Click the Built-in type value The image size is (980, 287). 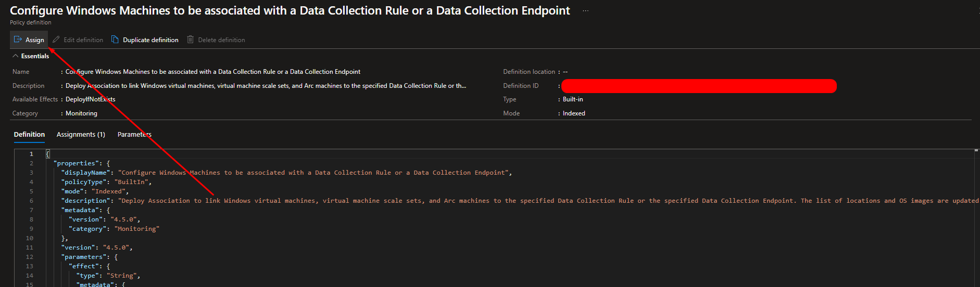click(573, 99)
